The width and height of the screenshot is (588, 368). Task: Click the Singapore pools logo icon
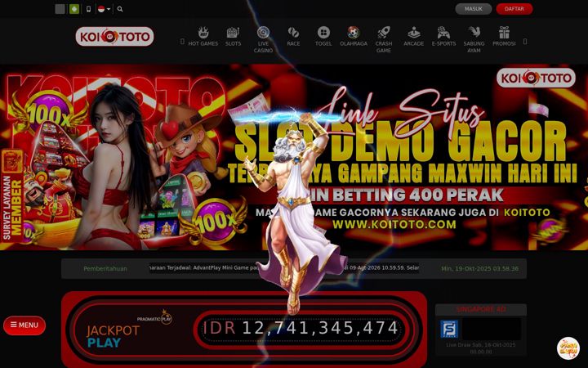pos(449,329)
